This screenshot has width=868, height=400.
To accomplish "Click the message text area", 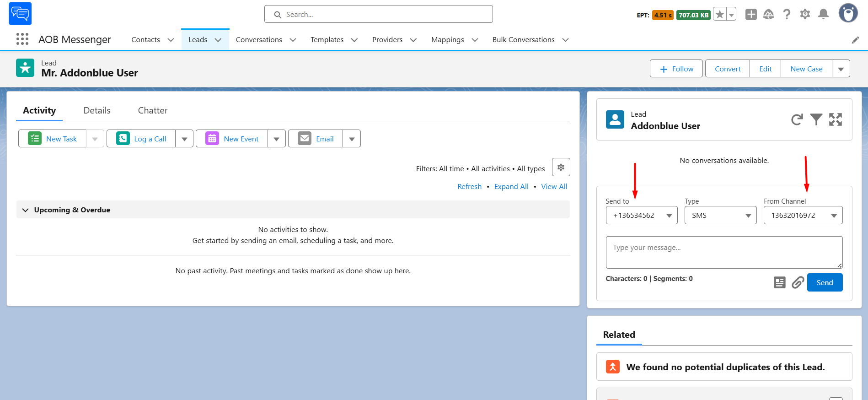I will (724, 252).
